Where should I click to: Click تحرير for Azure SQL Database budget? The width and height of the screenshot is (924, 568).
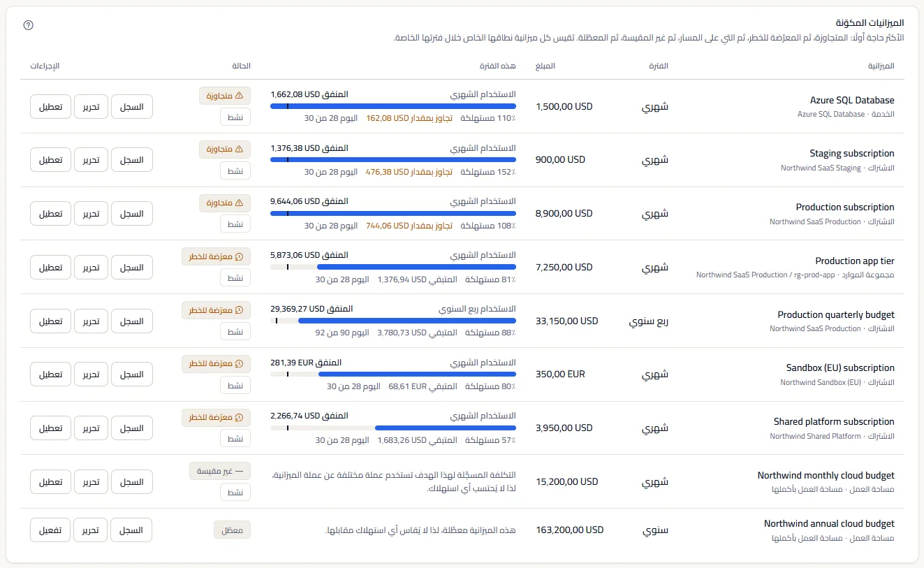(91, 106)
